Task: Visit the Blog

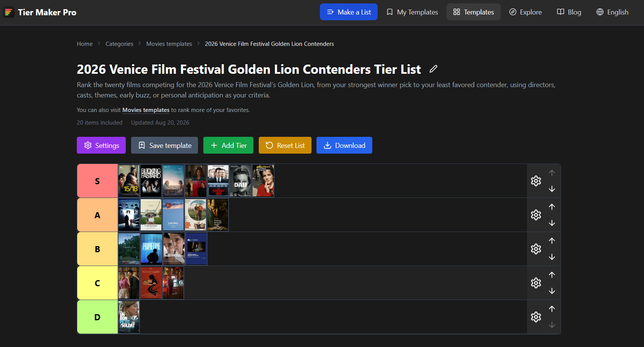Action: pyautogui.click(x=569, y=12)
